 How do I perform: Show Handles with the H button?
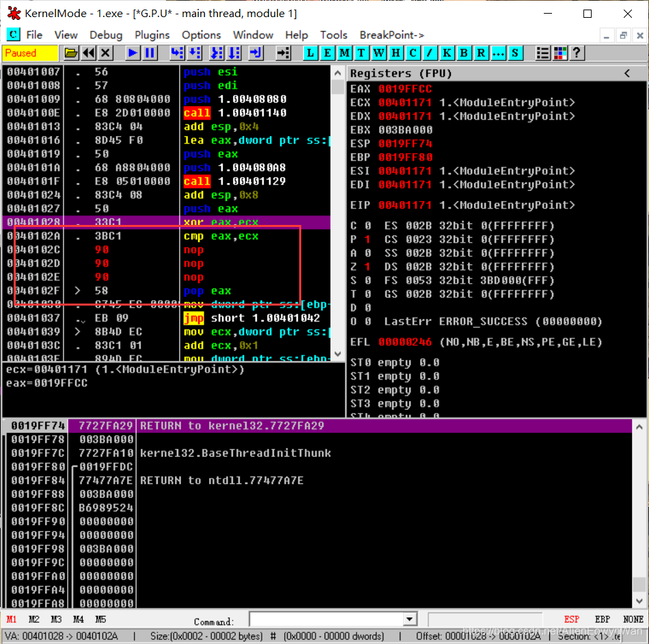point(396,53)
